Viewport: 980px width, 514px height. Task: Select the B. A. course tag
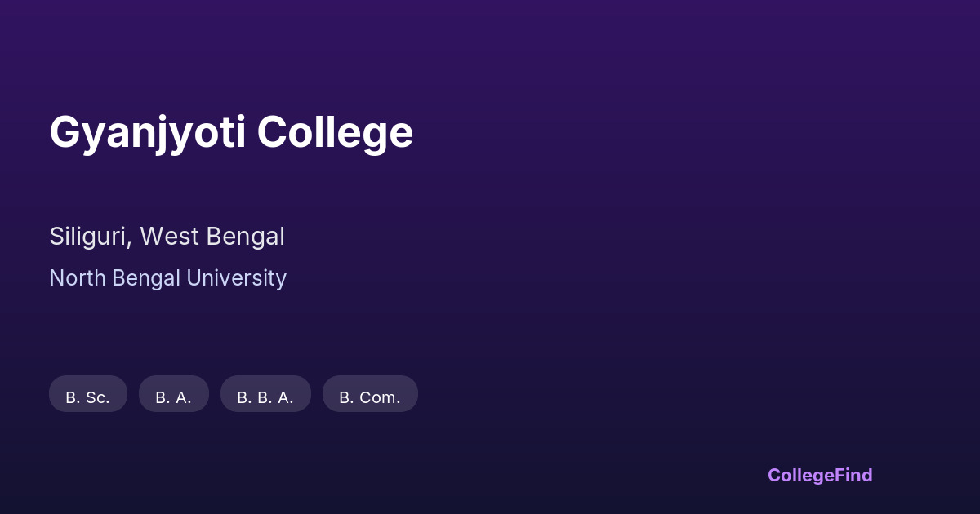click(x=174, y=395)
